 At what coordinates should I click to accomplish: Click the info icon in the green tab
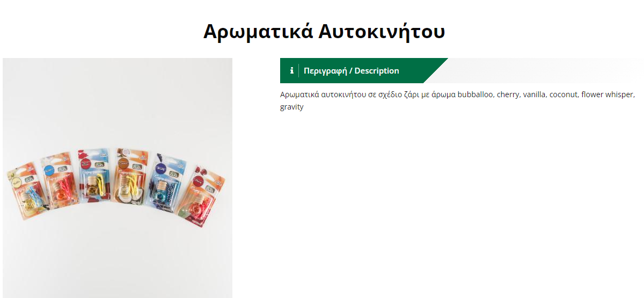[x=291, y=70]
